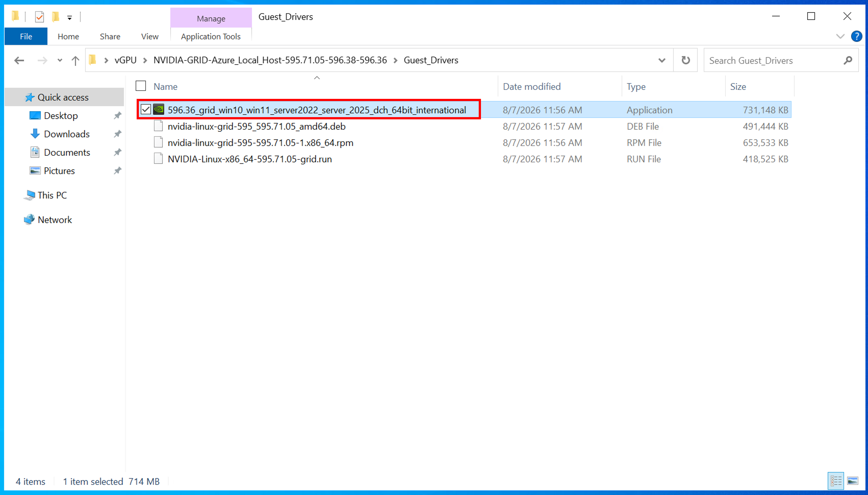Open the recent locations dropdown
This screenshot has height=495, width=868.
(x=60, y=61)
